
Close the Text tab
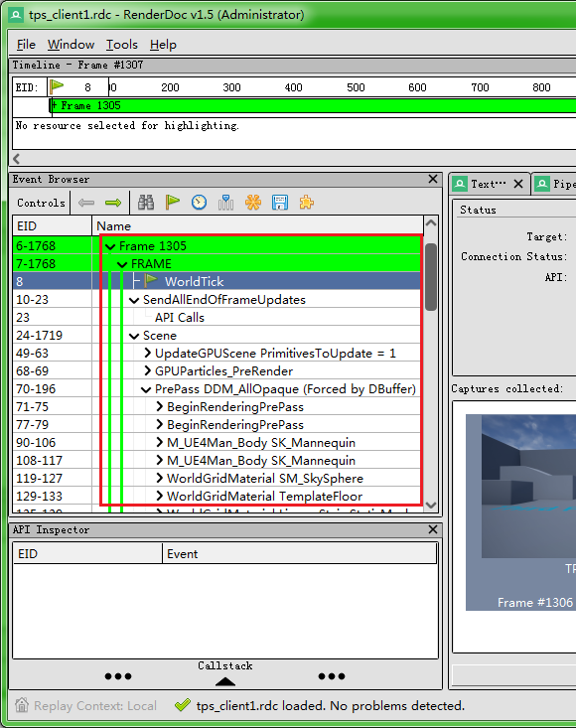pos(518,184)
